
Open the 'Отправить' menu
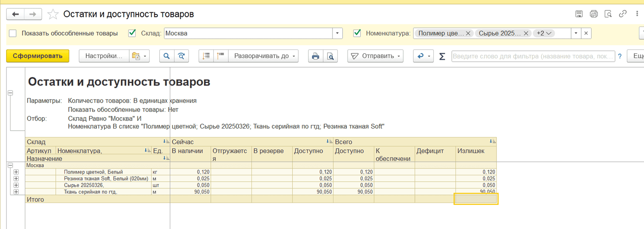[x=375, y=56]
